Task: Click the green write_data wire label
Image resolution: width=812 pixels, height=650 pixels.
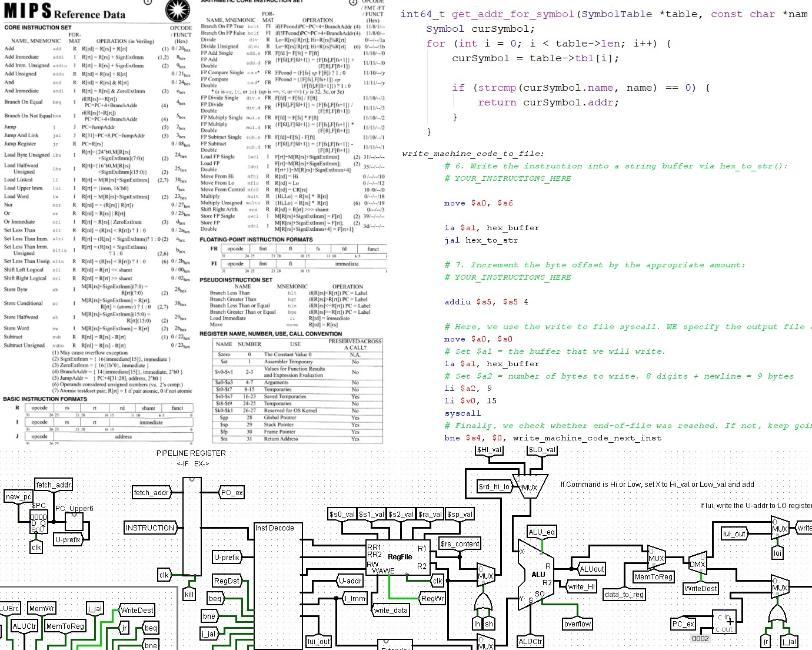Action: [x=390, y=610]
